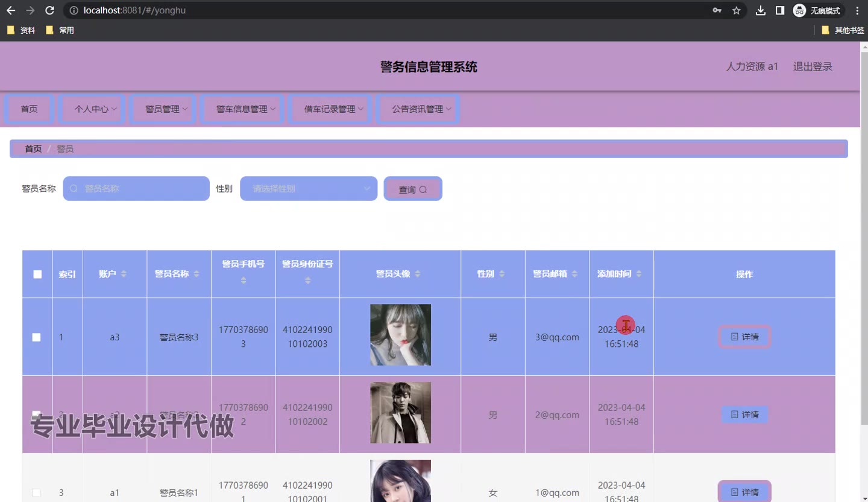This screenshot has height=502, width=868.
Task: Check the row for account a3
Action: pyautogui.click(x=36, y=337)
